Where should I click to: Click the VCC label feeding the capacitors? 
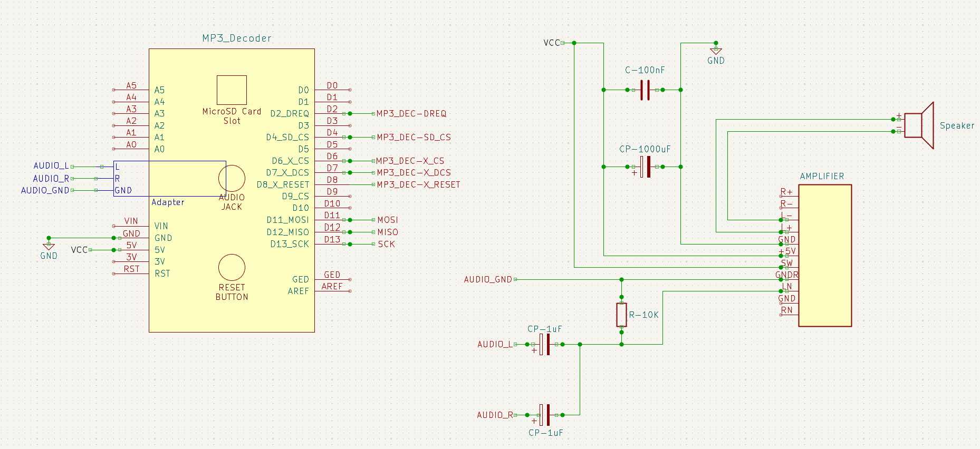point(552,43)
